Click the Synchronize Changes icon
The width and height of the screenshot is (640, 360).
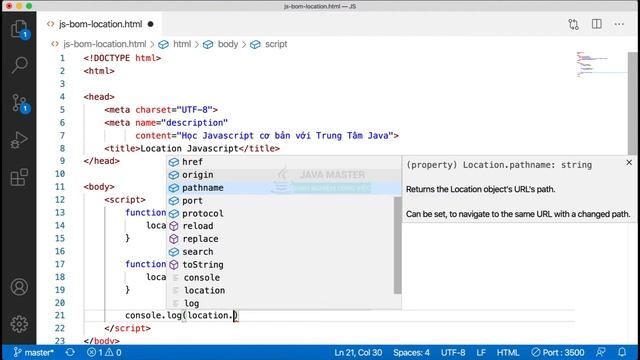coord(70,352)
